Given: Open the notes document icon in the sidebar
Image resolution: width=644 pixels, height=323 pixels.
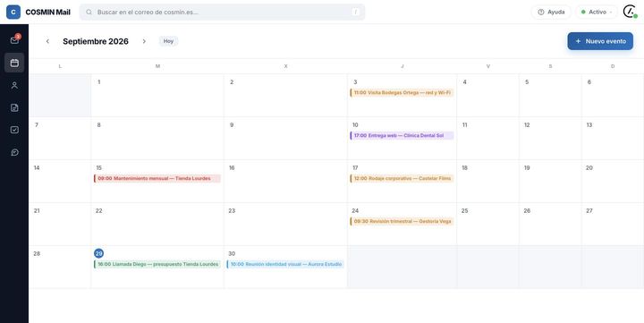Looking at the screenshot, I should tap(14, 107).
